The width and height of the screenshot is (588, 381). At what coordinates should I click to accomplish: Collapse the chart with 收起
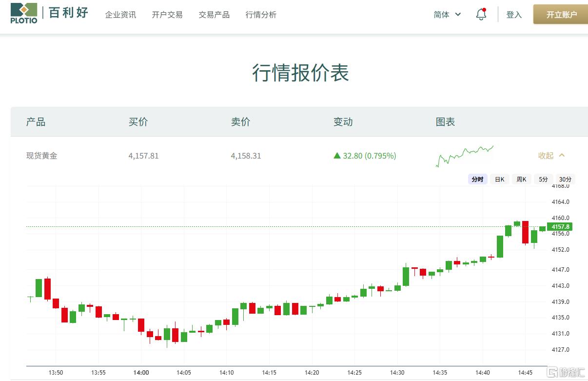click(551, 156)
